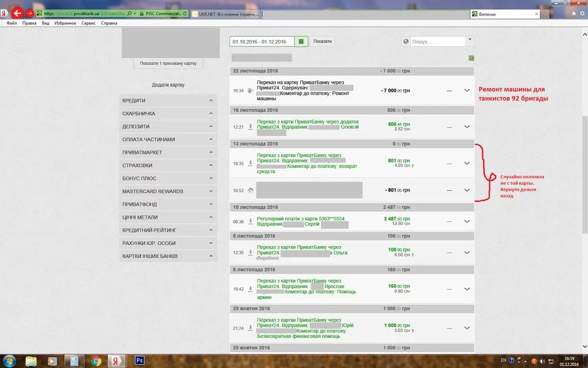Click the browser forward arrow button

click(29, 13)
